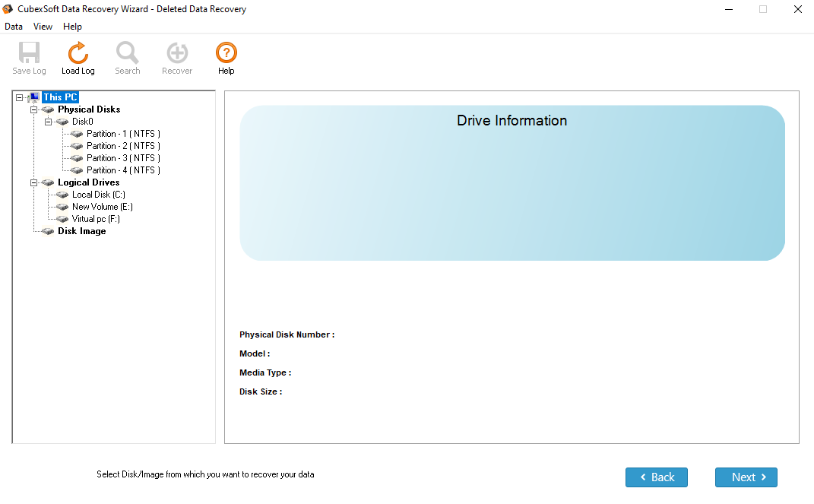This screenshot has height=504, width=814.
Task: Click the Load Log toolbar icon
Action: [x=78, y=53]
